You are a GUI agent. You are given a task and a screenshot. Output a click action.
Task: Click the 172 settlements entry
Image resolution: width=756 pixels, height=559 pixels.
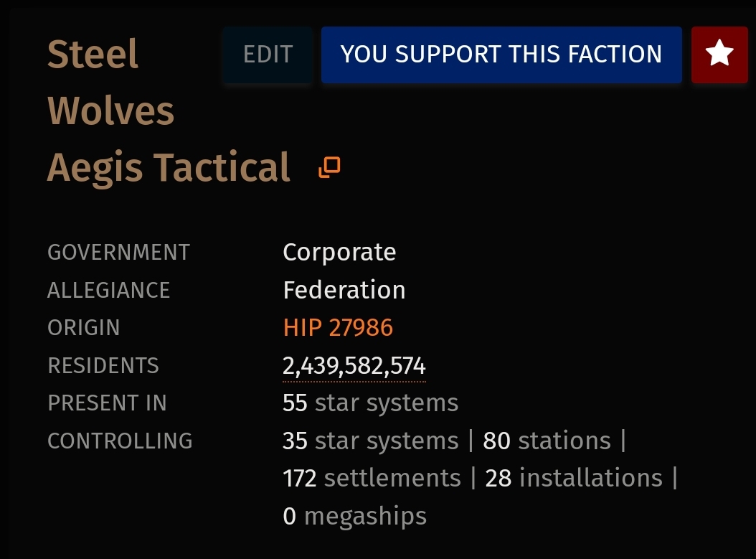pyautogui.click(x=372, y=479)
